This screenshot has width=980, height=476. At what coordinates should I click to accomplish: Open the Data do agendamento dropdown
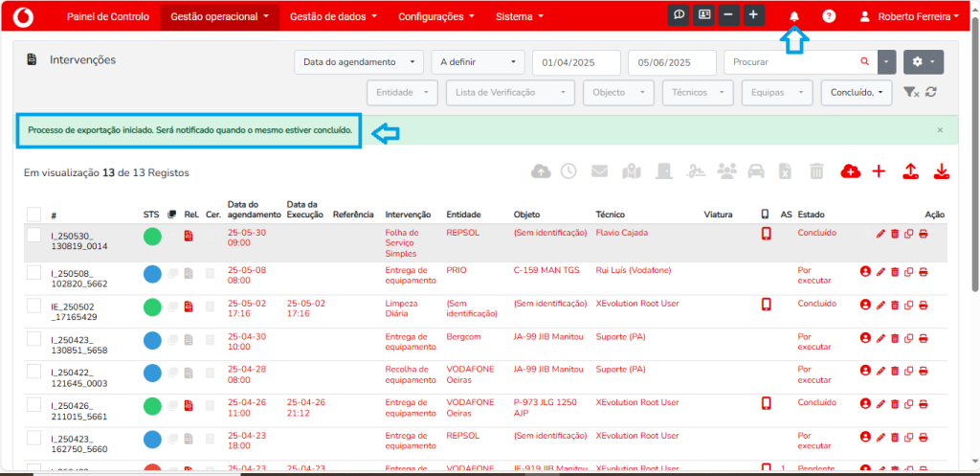coord(359,62)
